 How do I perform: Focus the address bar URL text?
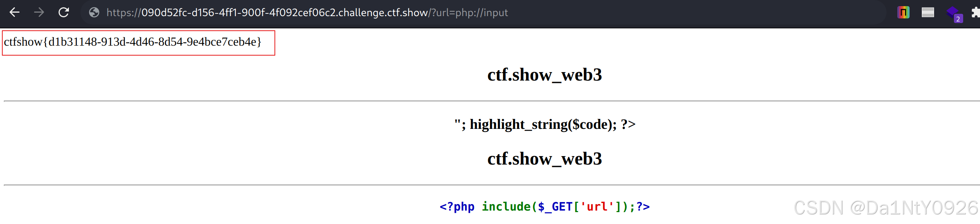coord(307,13)
